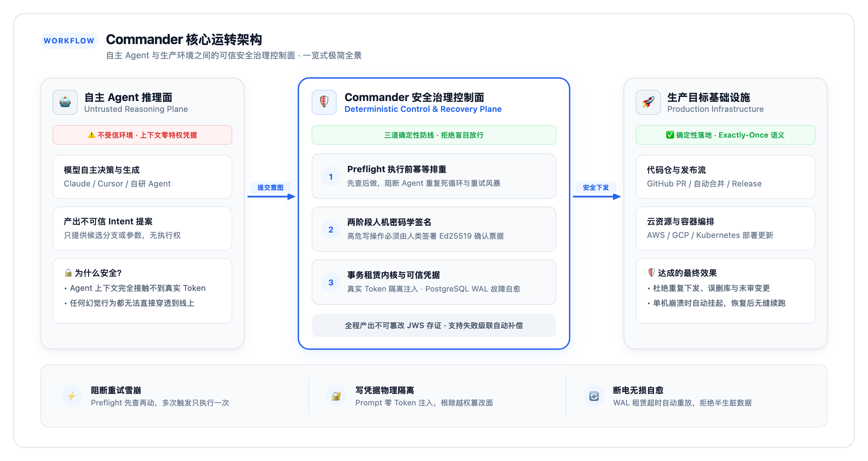This screenshot has width=868, height=461.
Task: Click bullet 单机崩溃时自动挂起，恢复后无缝续跑
Action: (x=716, y=303)
